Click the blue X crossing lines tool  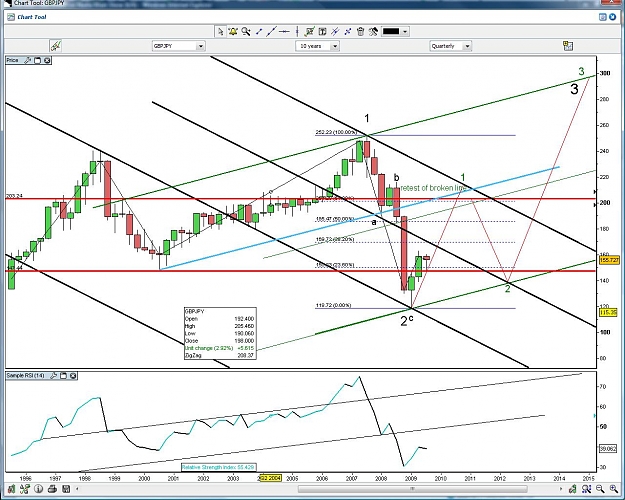tap(348, 31)
